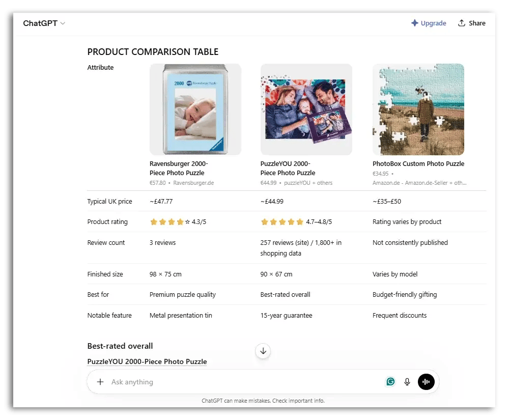Click the PhotoBox Custom Photo Puzzle title
This screenshot has height=420, width=509.
(418, 164)
